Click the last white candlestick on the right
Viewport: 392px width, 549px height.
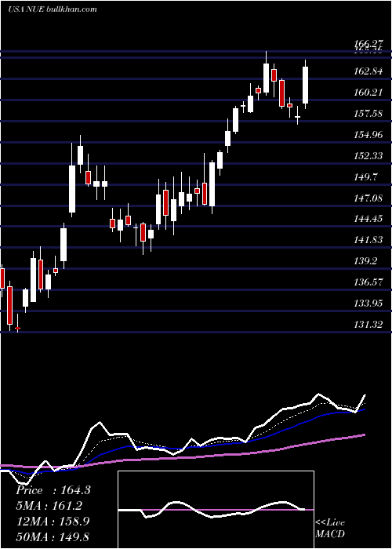pyautogui.click(x=305, y=85)
